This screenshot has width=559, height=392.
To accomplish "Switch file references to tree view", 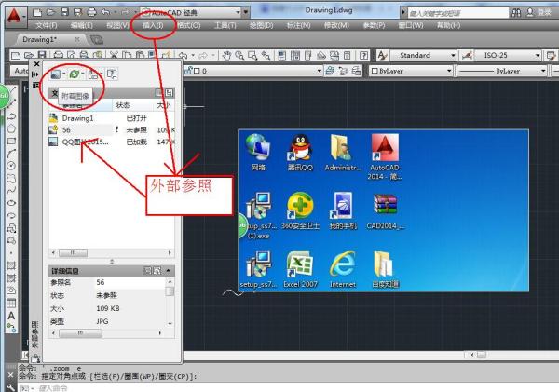I will click(169, 93).
